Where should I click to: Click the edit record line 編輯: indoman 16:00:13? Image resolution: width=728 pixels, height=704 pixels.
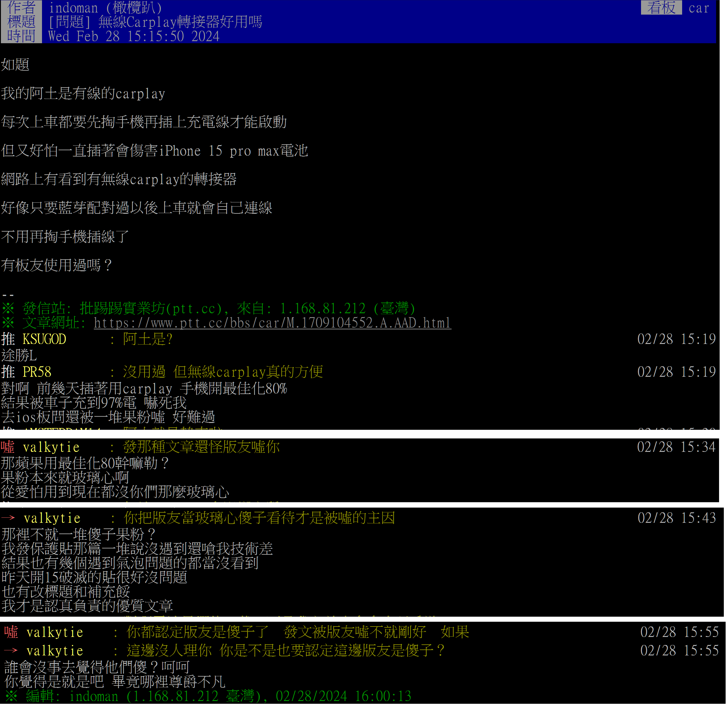coord(208,696)
